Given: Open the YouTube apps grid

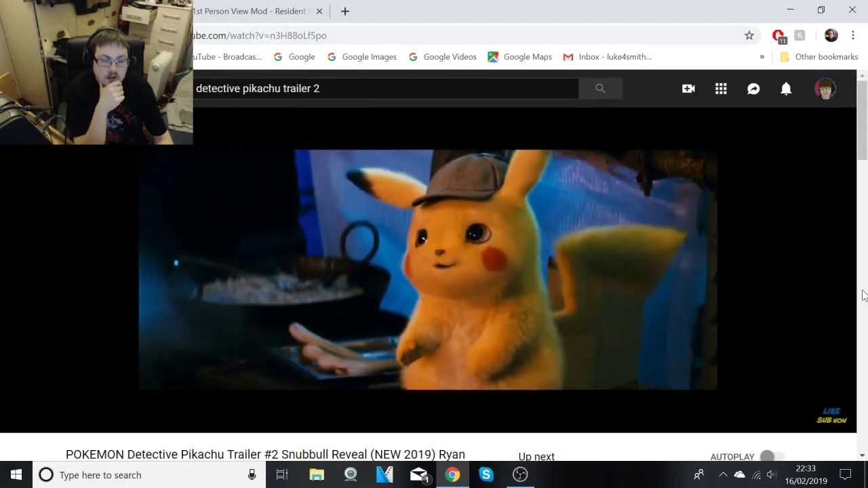Looking at the screenshot, I should pos(721,89).
